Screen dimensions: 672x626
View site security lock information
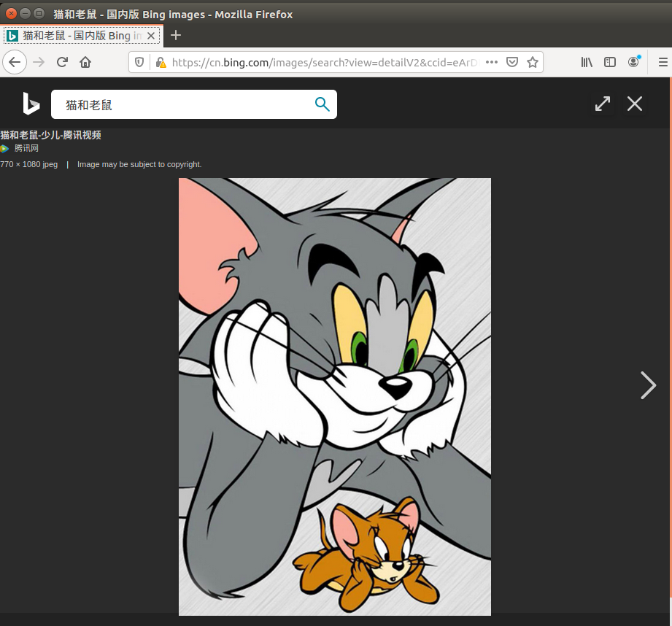pos(161,63)
